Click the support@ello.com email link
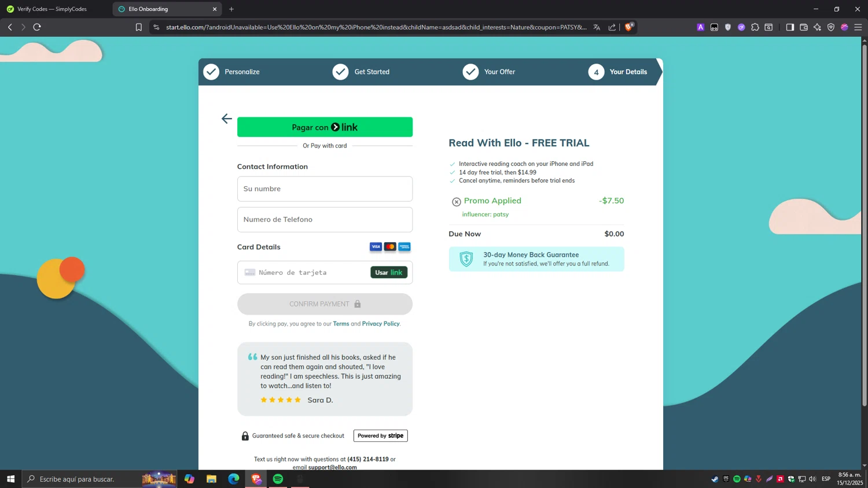 (332, 467)
